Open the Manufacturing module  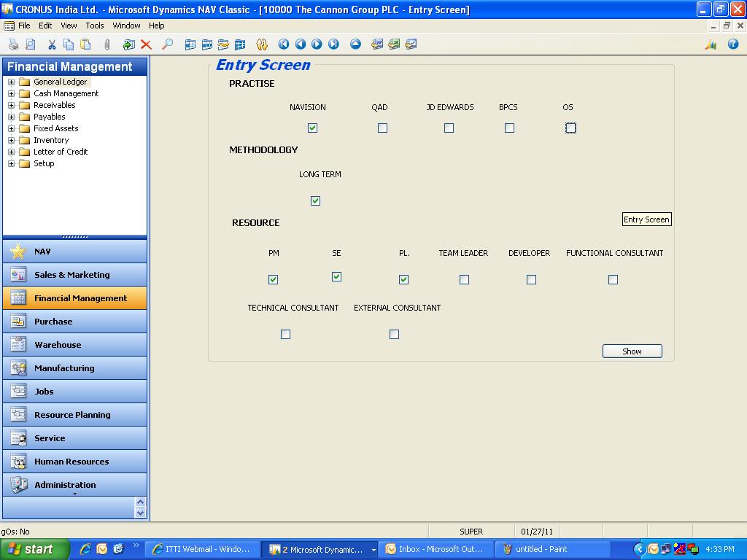coord(75,368)
